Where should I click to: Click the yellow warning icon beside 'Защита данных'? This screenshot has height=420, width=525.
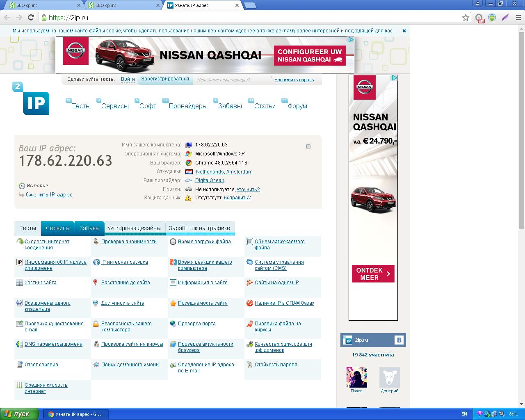tap(188, 198)
